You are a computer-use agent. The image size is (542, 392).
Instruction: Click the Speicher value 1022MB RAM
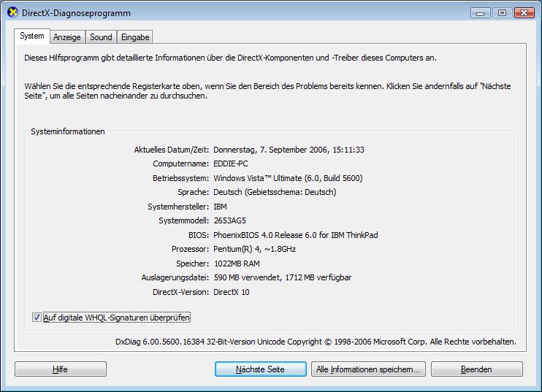click(237, 264)
